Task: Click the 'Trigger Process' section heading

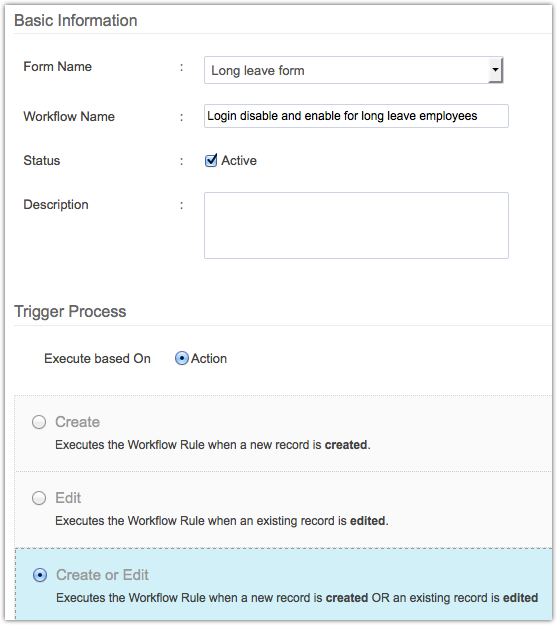Action: 70,311
